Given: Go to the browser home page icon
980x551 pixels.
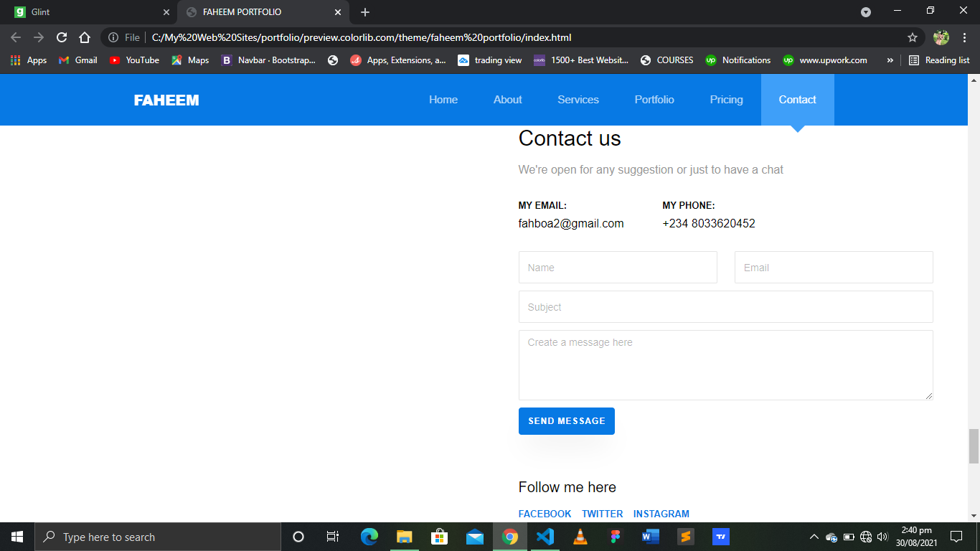Looking at the screenshot, I should pyautogui.click(x=85, y=37).
